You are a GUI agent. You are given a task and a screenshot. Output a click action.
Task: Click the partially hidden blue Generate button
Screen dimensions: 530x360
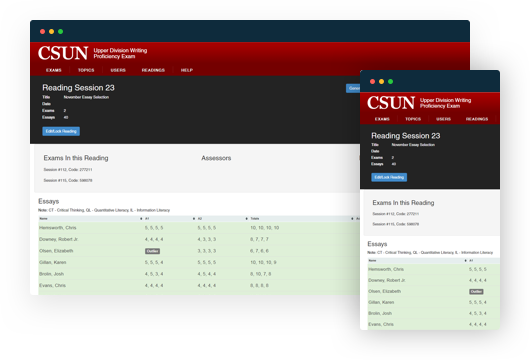point(353,88)
